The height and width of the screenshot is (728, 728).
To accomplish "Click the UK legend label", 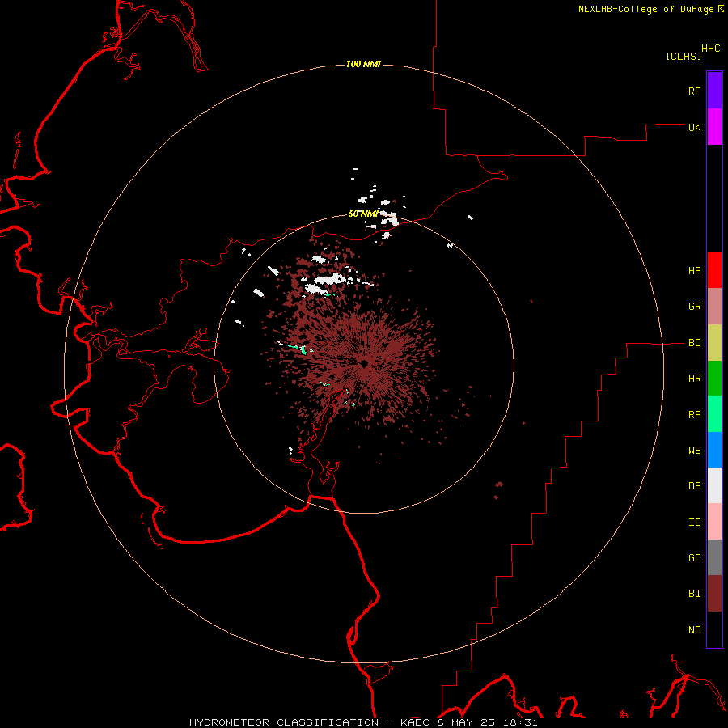I will coord(694,127).
